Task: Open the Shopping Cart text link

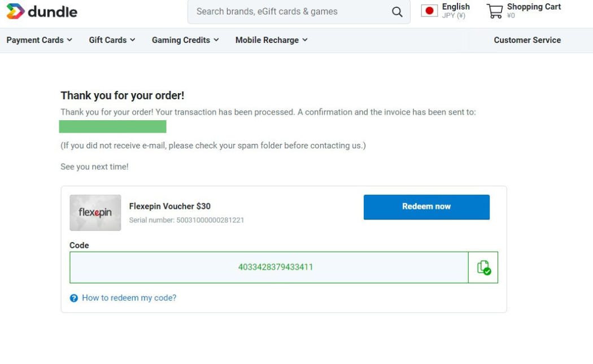Action: tap(534, 7)
